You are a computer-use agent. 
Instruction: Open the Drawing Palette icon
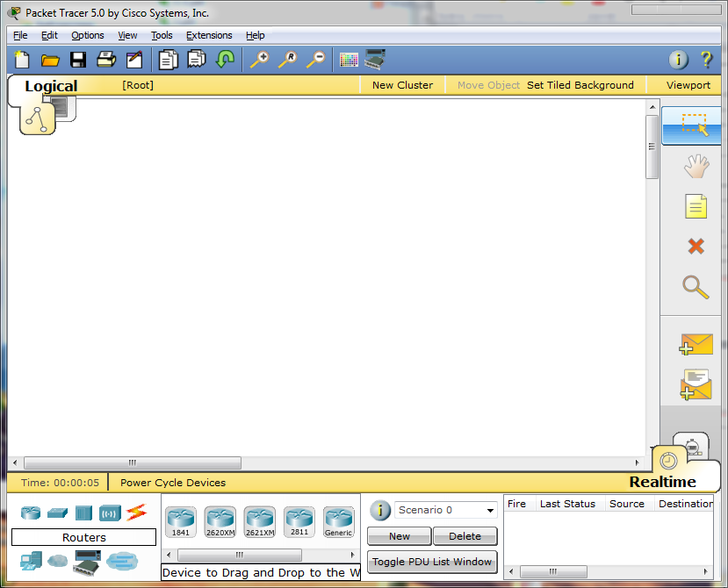pyautogui.click(x=349, y=60)
